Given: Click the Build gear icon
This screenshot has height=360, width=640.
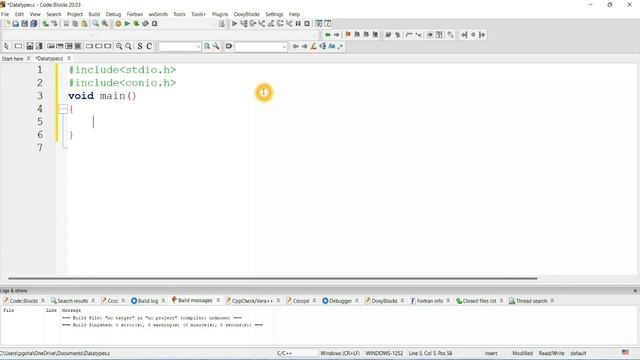Looking at the screenshot, I should click(118, 24).
